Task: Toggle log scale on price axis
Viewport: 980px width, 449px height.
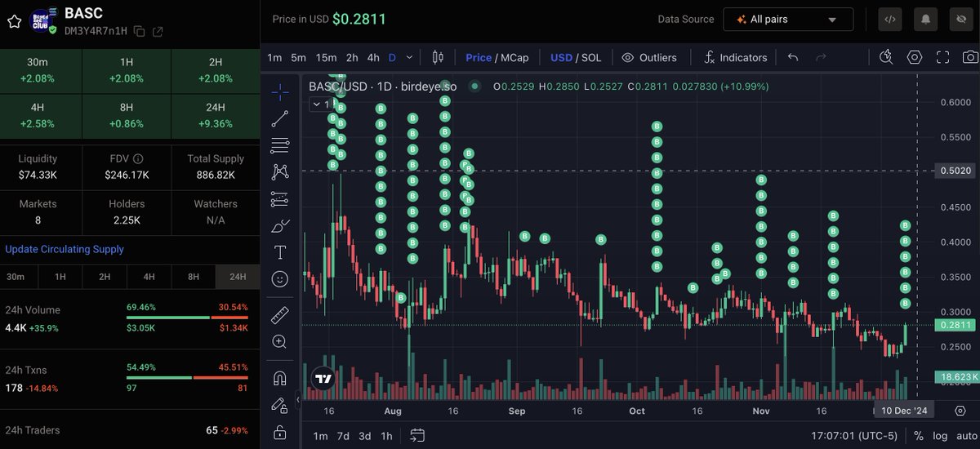Action: coord(940,435)
